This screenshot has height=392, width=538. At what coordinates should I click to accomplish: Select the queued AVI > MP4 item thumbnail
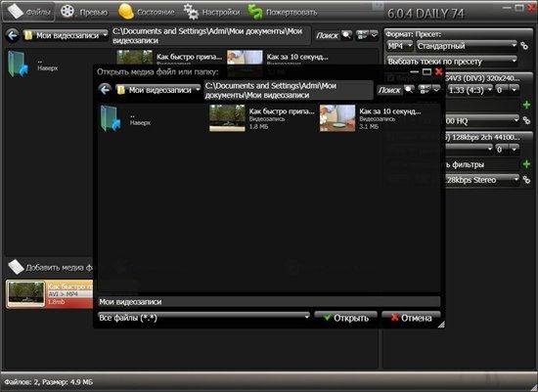coord(26,293)
